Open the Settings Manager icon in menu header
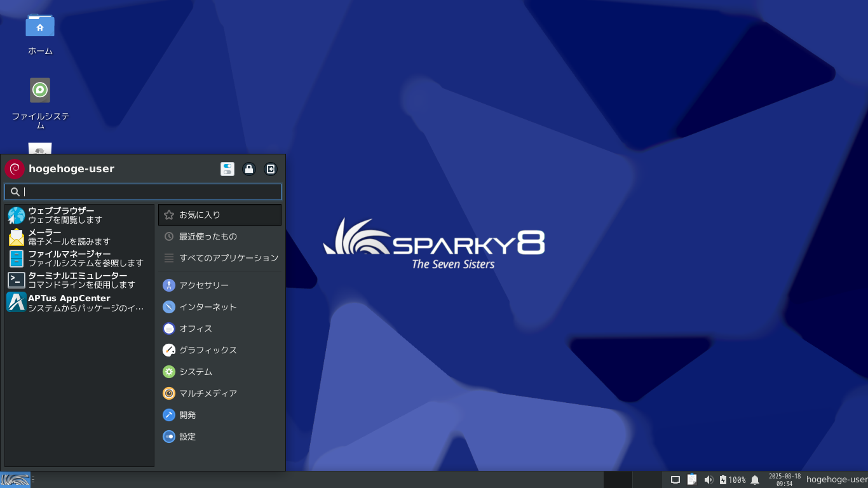This screenshot has height=488, width=868. (x=227, y=169)
